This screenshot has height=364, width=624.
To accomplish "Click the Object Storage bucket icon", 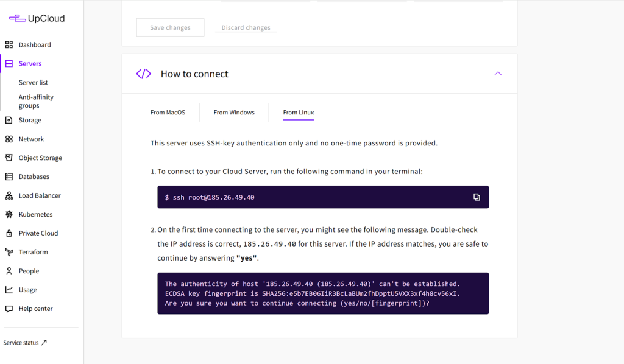I will pos(9,158).
